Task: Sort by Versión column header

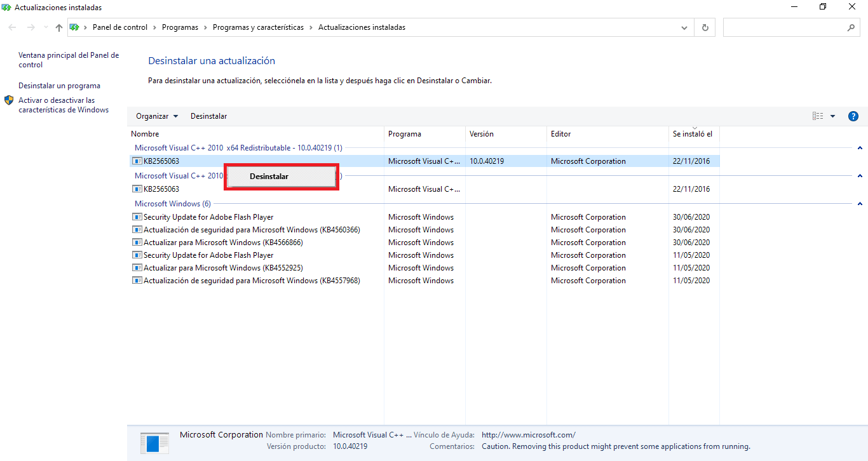Action: click(506, 134)
